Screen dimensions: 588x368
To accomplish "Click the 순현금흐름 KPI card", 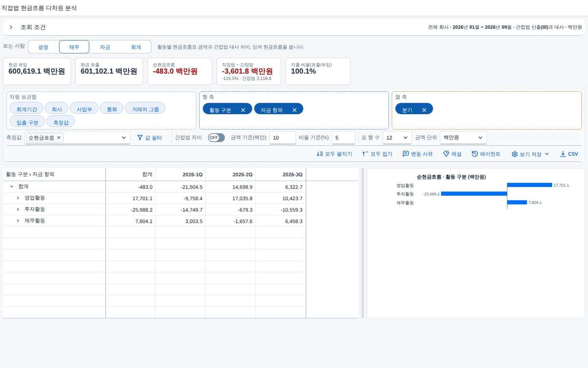I will pos(180,71).
